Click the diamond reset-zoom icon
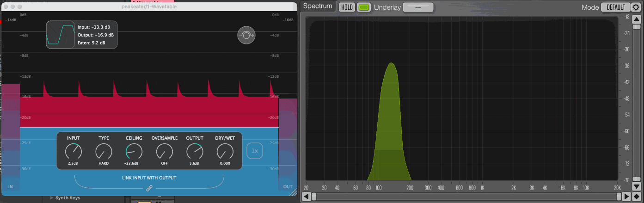This screenshot has width=644, height=203. (x=636, y=197)
